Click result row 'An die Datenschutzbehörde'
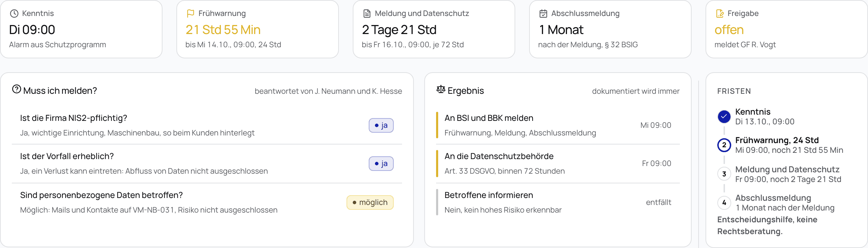This screenshot has width=868, height=248. coord(558,164)
